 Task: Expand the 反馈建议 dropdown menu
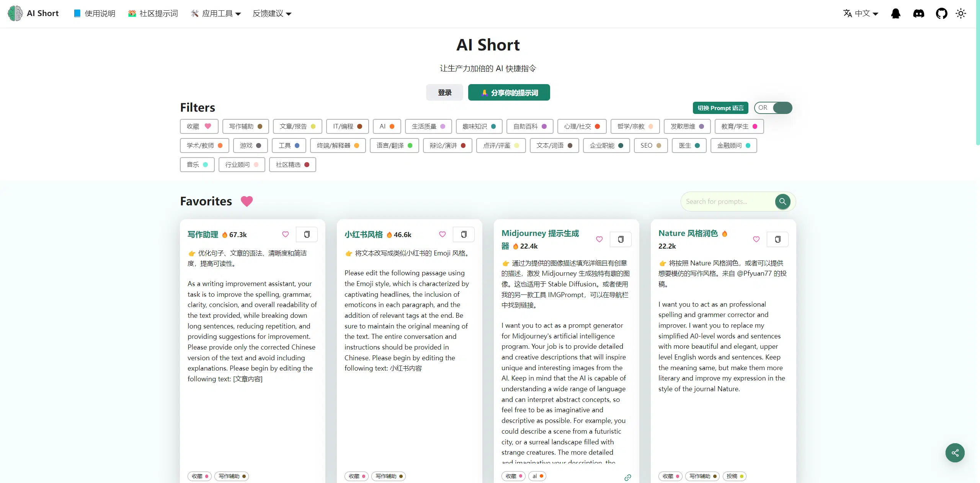272,14
